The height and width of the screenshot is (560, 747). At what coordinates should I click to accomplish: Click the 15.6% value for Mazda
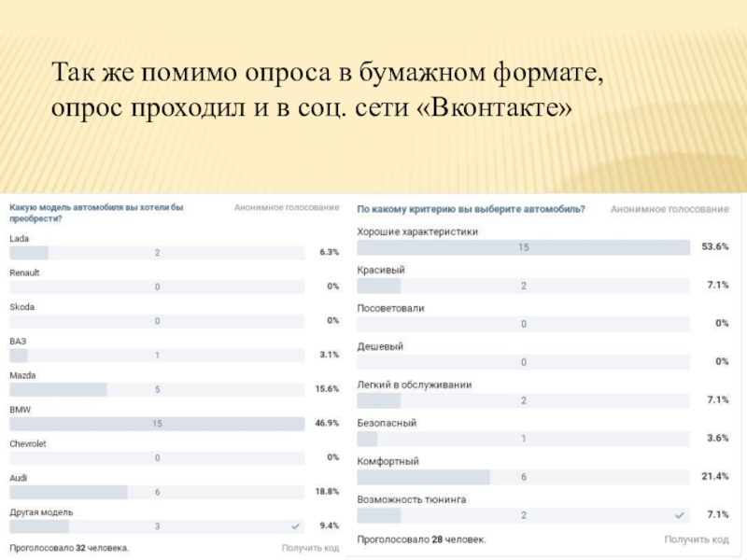tap(327, 389)
